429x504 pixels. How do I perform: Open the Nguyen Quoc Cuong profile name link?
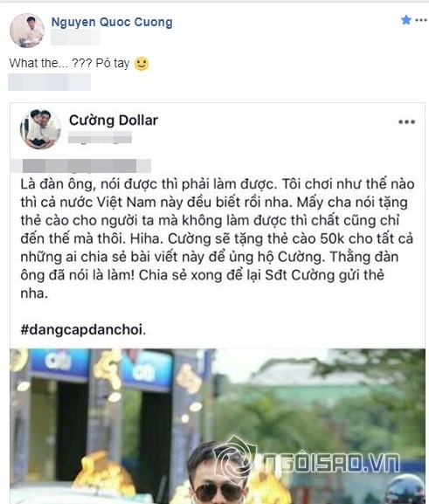tap(112, 22)
